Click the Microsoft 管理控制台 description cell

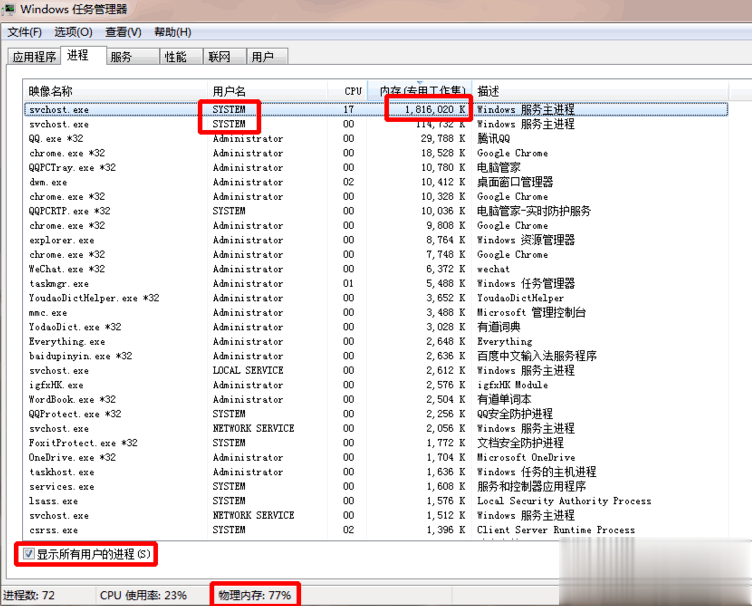[531, 313]
